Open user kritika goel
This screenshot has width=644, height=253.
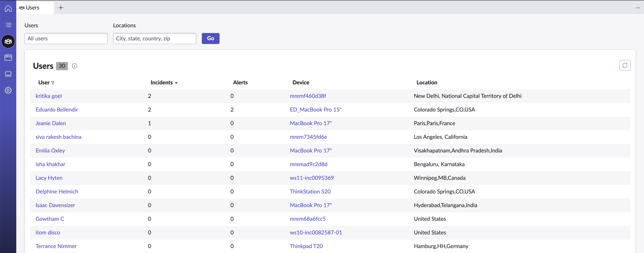tap(48, 96)
